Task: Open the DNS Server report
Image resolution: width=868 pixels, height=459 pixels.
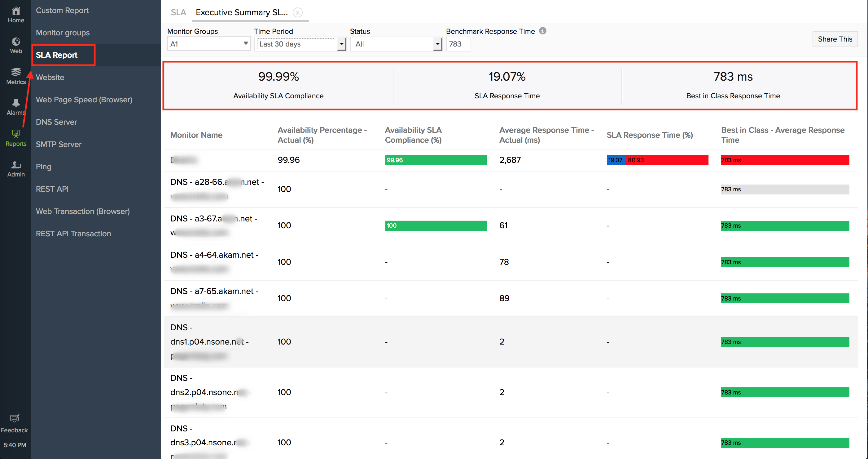Action: [x=56, y=122]
